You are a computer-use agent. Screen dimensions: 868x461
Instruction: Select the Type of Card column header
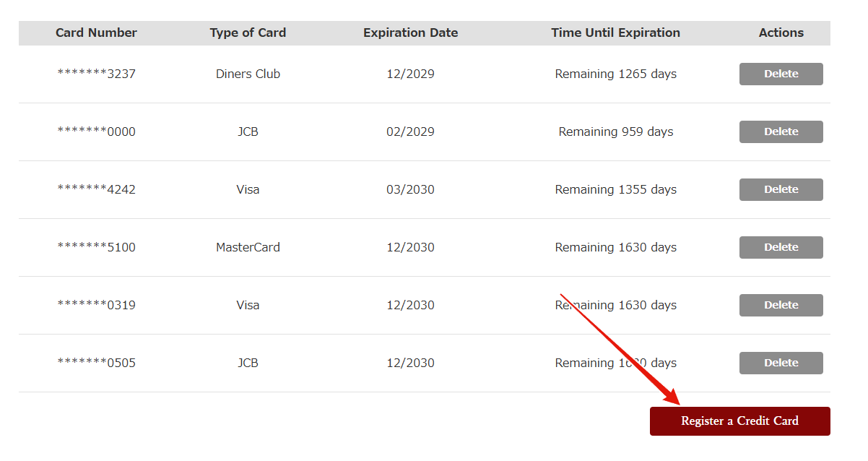[x=248, y=33]
